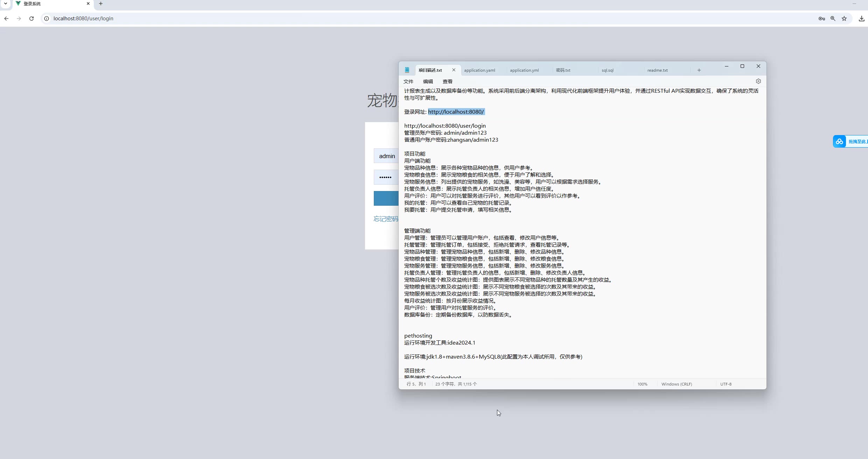Viewport: 868px width, 459px height.
Task: Click the zoom magnifier icon in address bar
Action: tap(833, 19)
